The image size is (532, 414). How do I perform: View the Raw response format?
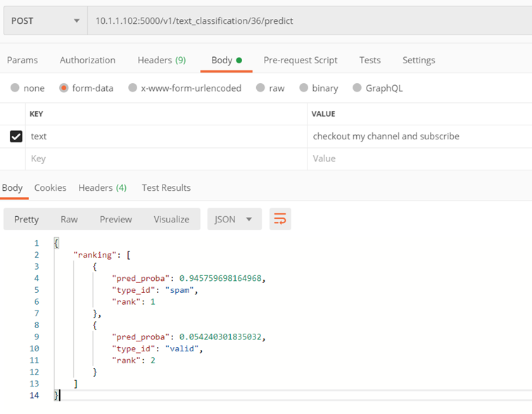click(x=69, y=219)
